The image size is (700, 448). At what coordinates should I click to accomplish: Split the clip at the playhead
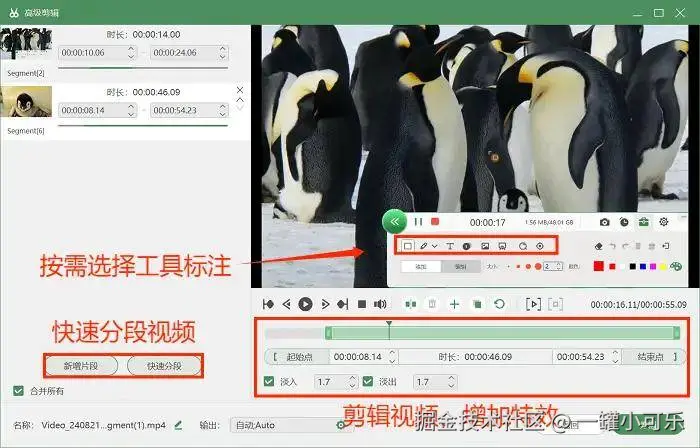click(x=411, y=304)
